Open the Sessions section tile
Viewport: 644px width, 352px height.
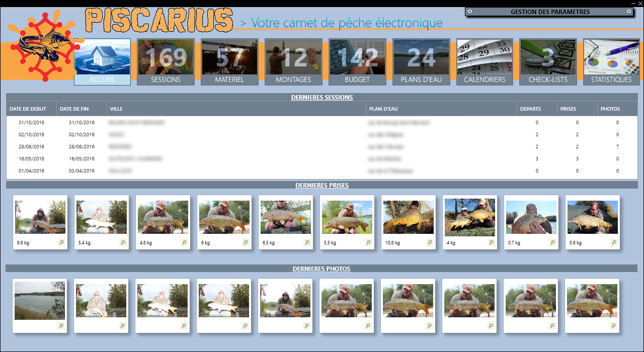click(x=166, y=62)
